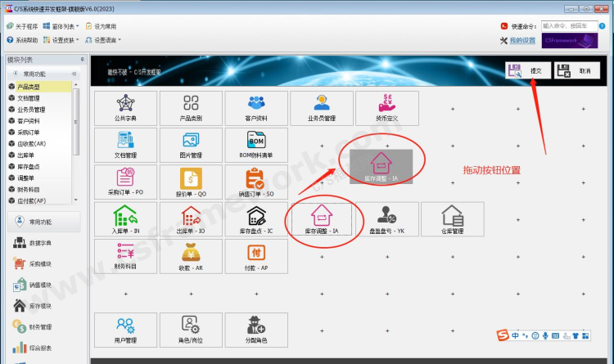This screenshot has height=364, width=614.
Task: Click the 分配角色 tile
Action: (255, 330)
